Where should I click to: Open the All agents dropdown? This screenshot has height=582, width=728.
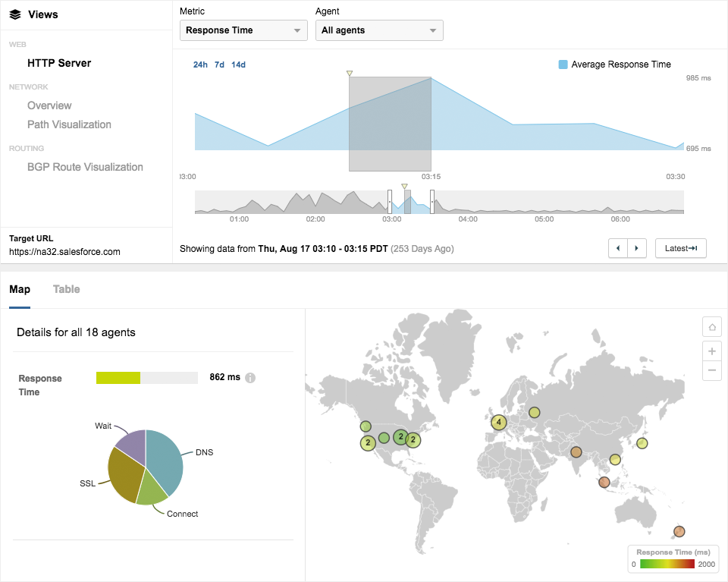pyautogui.click(x=379, y=30)
